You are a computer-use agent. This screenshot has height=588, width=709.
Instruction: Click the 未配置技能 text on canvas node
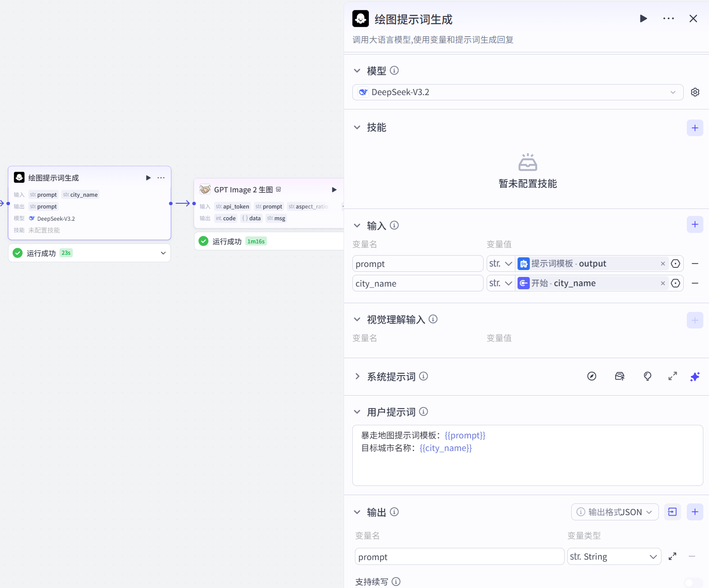point(44,230)
